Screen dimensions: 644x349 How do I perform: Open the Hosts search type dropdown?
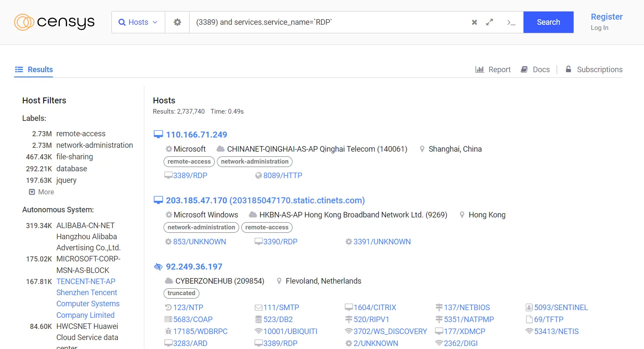(138, 22)
